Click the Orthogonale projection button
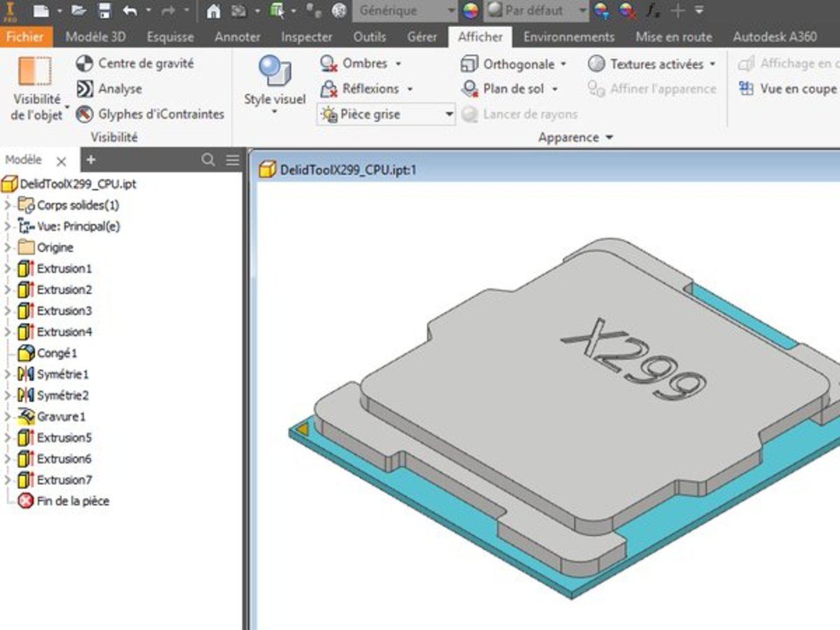 (x=508, y=64)
